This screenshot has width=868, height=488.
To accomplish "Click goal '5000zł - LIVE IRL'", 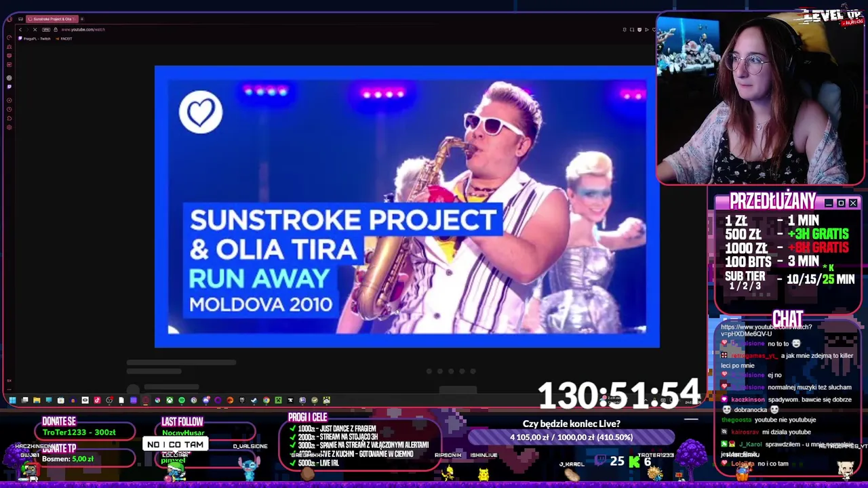I will [319, 463].
